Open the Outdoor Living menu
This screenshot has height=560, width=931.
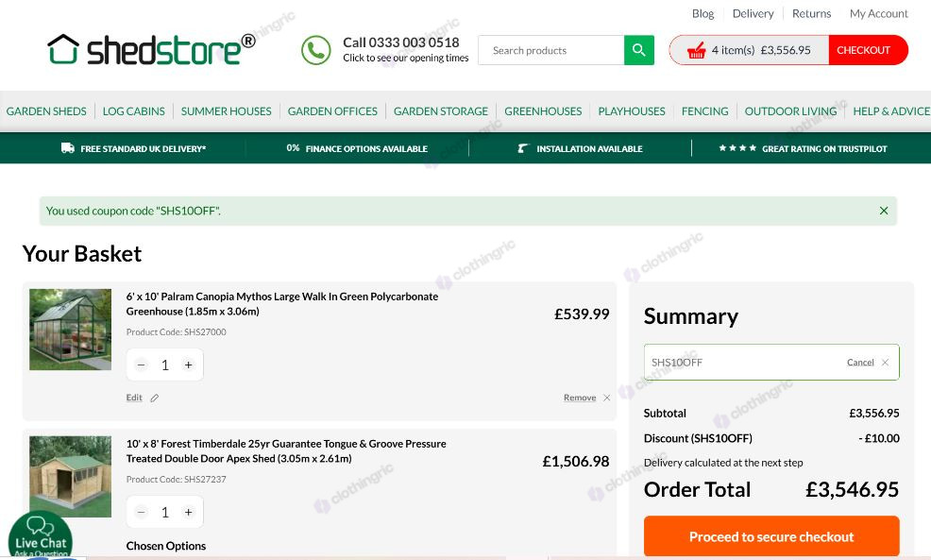tap(791, 111)
